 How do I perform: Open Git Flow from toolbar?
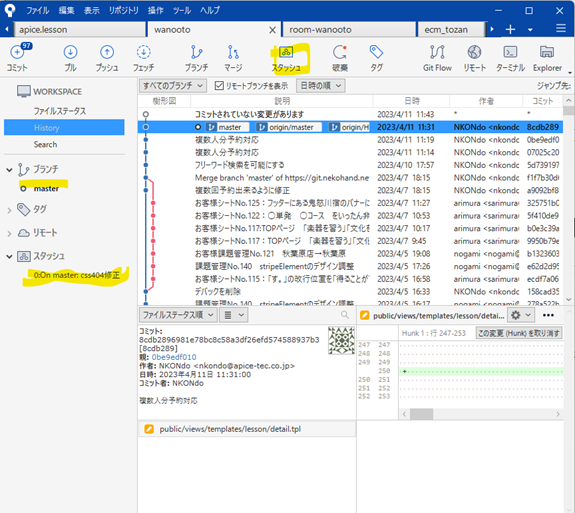click(x=437, y=58)
